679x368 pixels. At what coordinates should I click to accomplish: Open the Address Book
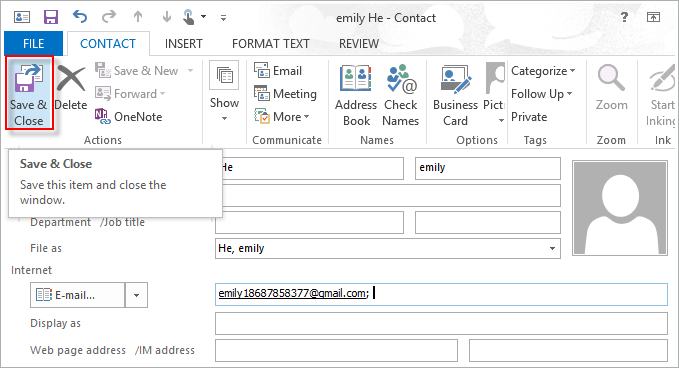356,95
